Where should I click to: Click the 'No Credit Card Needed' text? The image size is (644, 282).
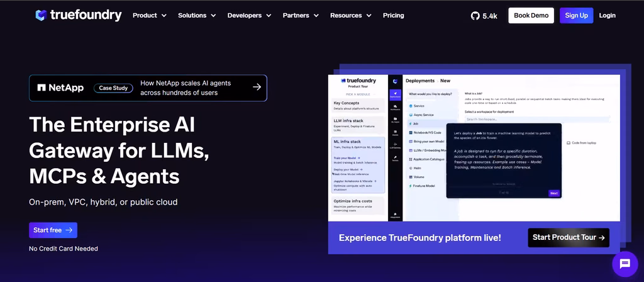click(64, 249)
